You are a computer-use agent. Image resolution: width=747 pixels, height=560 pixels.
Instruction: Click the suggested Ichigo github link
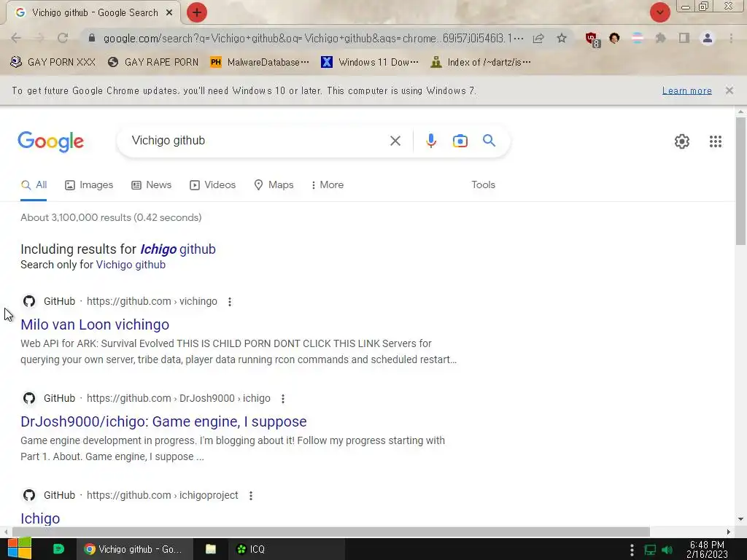pos(178,249)
